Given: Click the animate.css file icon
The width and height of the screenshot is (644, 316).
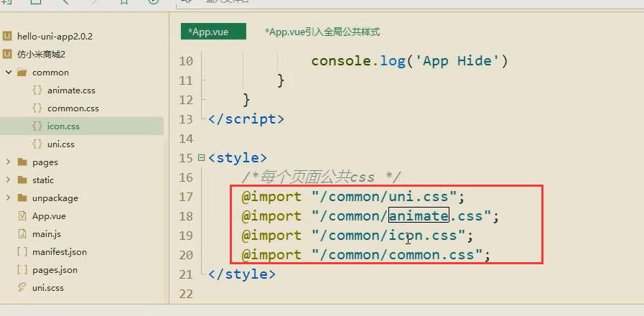Looking at the screenshot, I should point(37,90).
